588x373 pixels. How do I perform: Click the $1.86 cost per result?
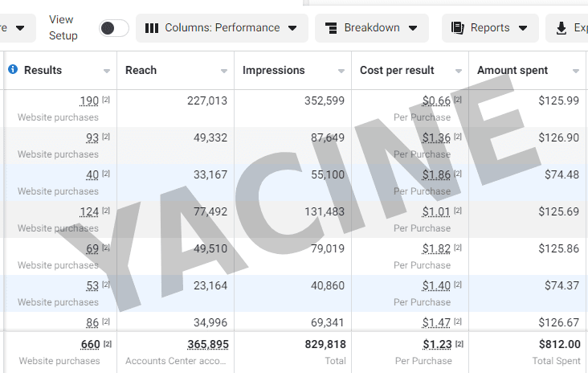(436, 174)
